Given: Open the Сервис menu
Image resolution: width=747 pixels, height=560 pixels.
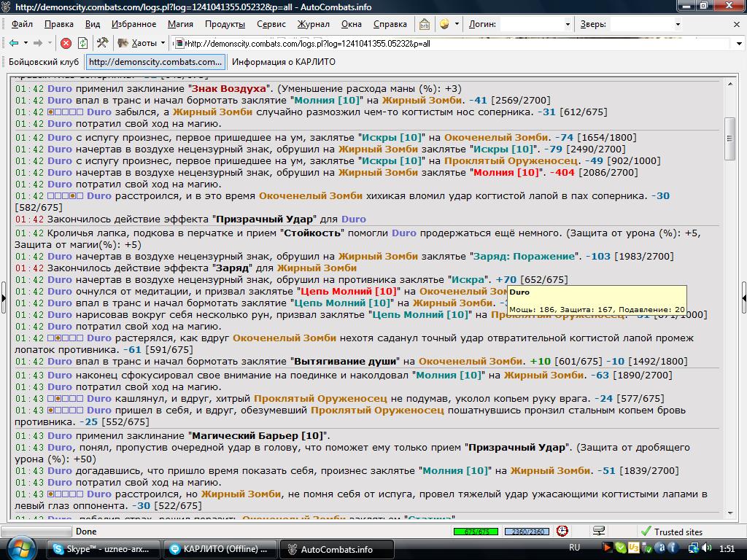Looking at the screenshot, I should [x=271, y=24].
